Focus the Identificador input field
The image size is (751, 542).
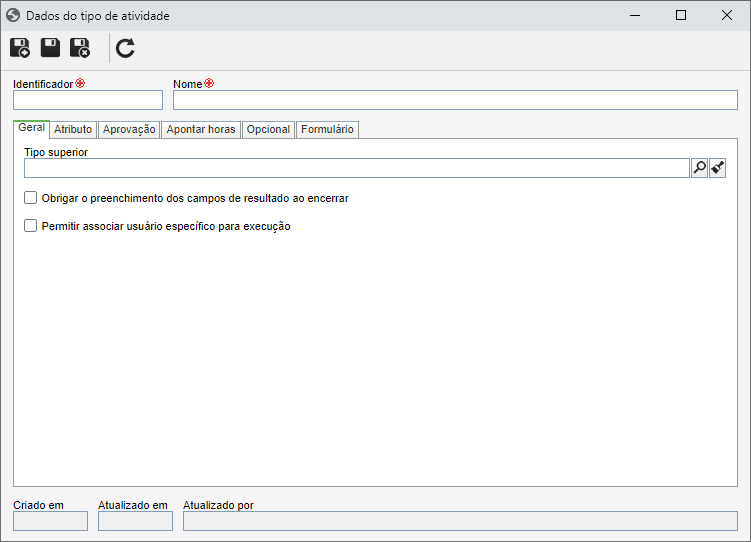click(x=88, y=100)
